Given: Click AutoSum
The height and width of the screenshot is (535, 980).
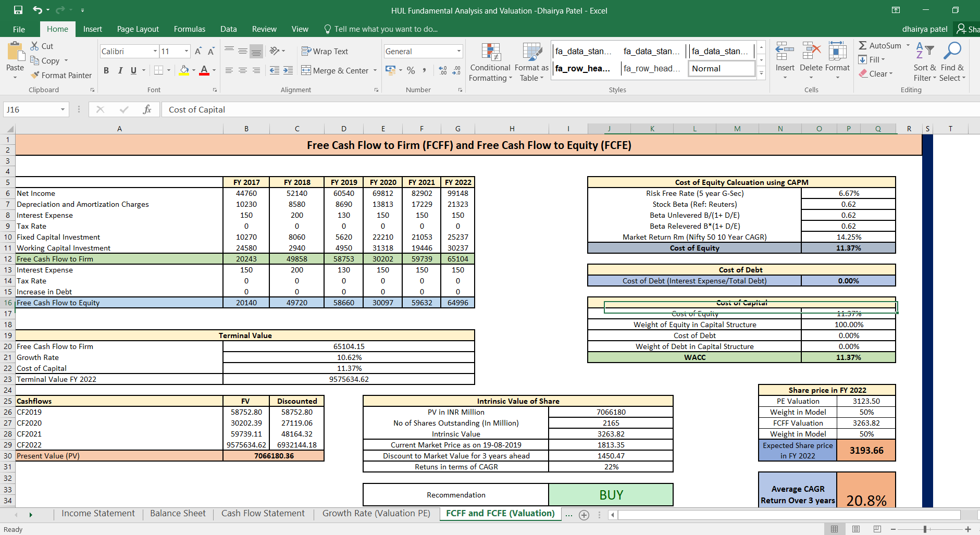Looking at the screenshot, I should point(880,46).
